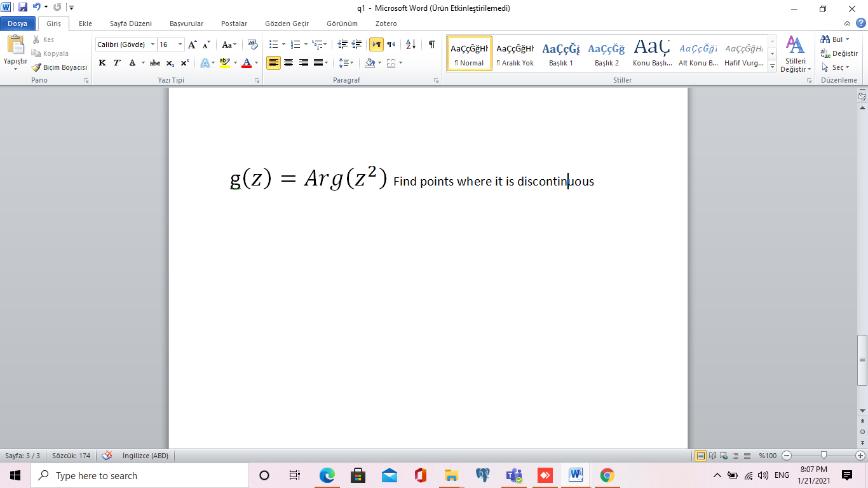Clear formatting with the eraser icon

(253, 44)
